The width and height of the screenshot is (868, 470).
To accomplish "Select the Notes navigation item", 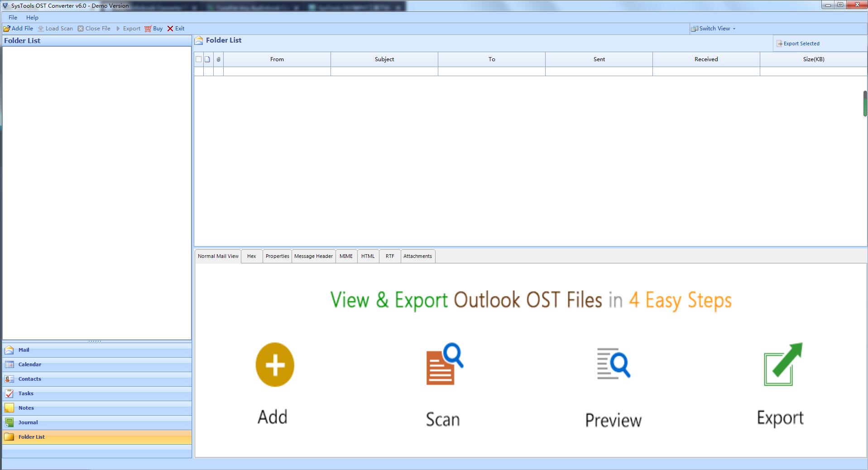I will tap(97, 408).
